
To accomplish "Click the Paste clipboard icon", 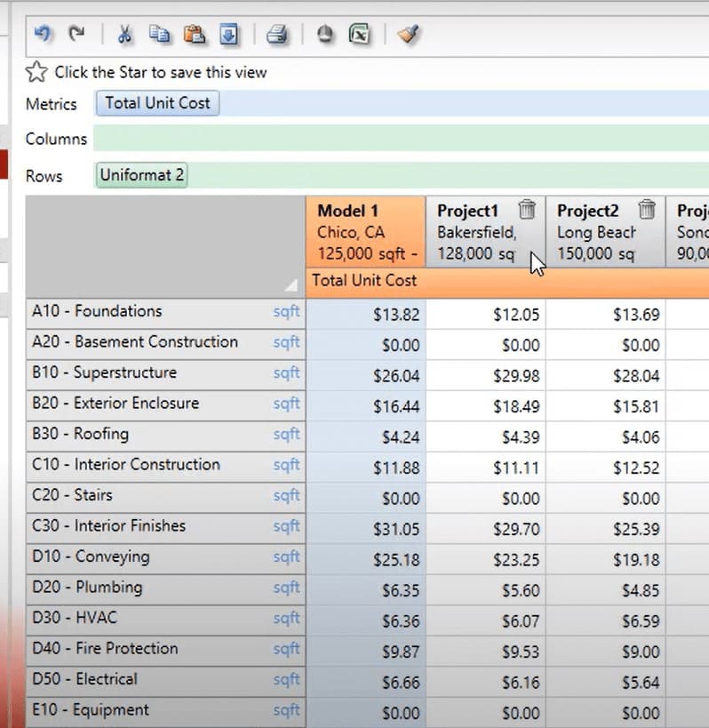I will (194, 34).
